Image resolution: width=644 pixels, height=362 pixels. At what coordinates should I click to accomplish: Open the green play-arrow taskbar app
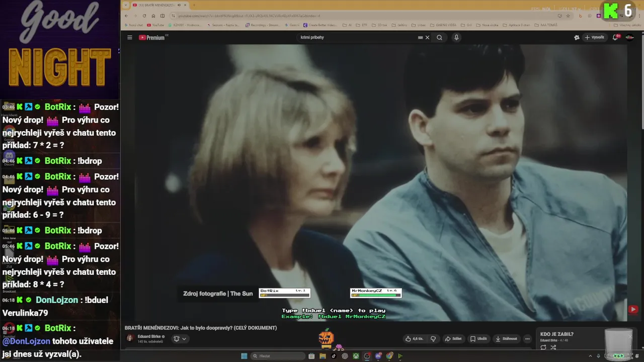click(x=400, y=356)
